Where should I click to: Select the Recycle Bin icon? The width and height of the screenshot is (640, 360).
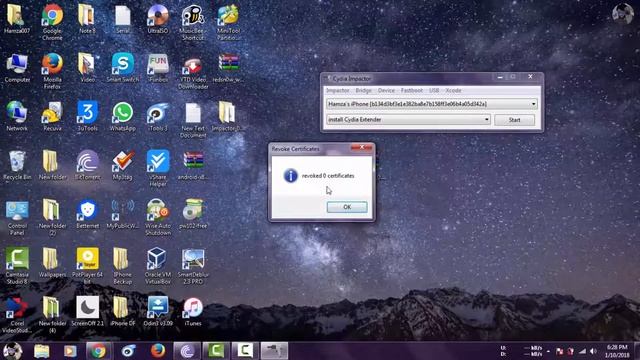pos(17,165)
